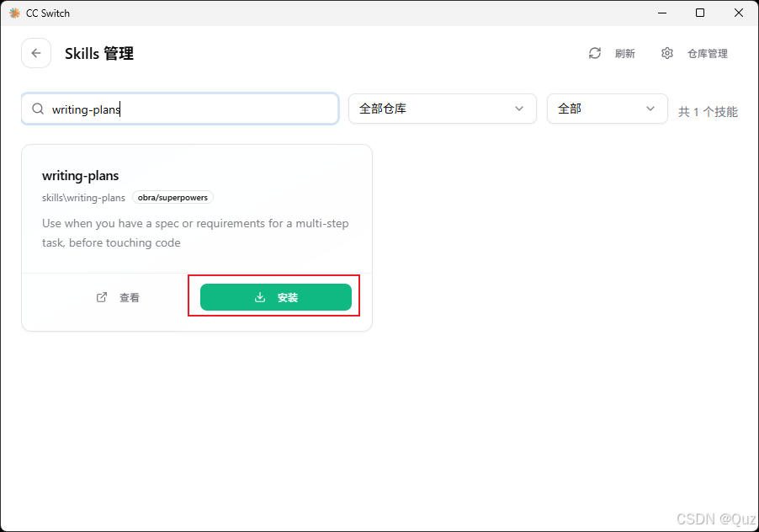The width and height of the screenshot is (759, 532).
Task: Open 仓库管理 repository management
Action: pyautogui.click(x=707, y=53)
